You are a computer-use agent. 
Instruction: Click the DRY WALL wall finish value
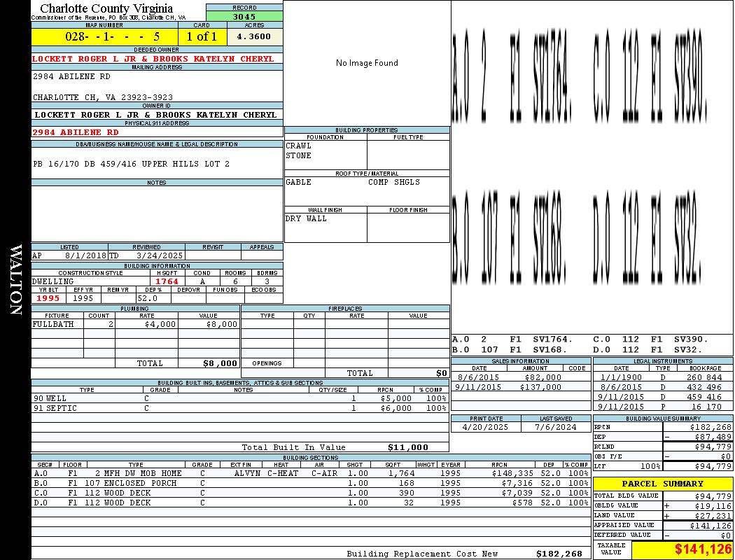306,219
